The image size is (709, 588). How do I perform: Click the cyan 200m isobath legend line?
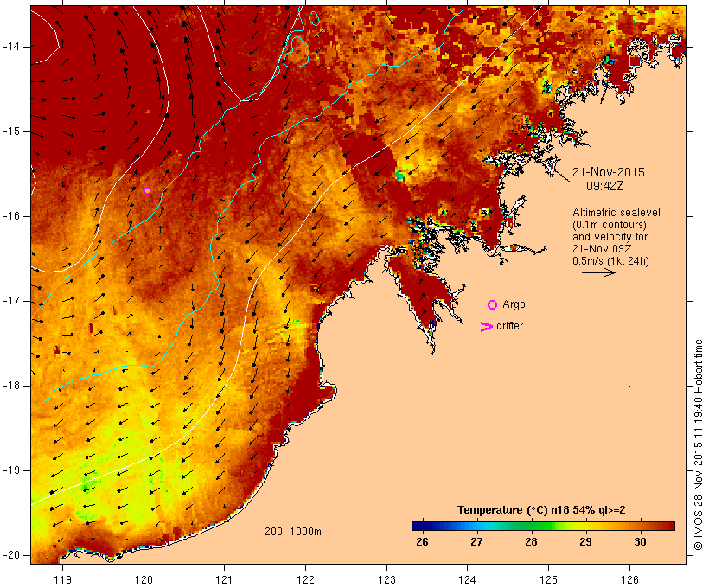(x=279, y=540)
